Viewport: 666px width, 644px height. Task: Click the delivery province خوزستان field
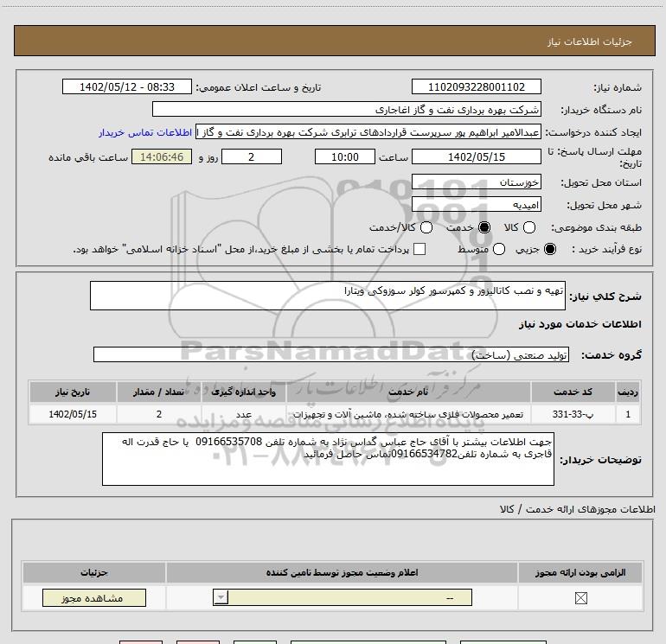(x=476, y=182)
